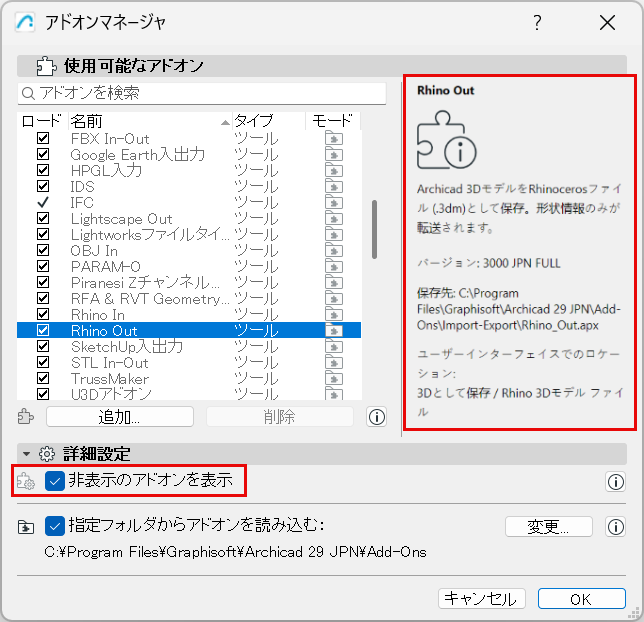Click the help question mark in title bar
Screen dimensions: 644x622
[x=537, y=22]
